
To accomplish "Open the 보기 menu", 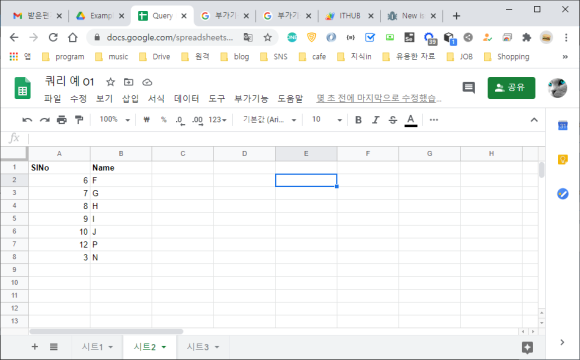I will click(104, 99).
